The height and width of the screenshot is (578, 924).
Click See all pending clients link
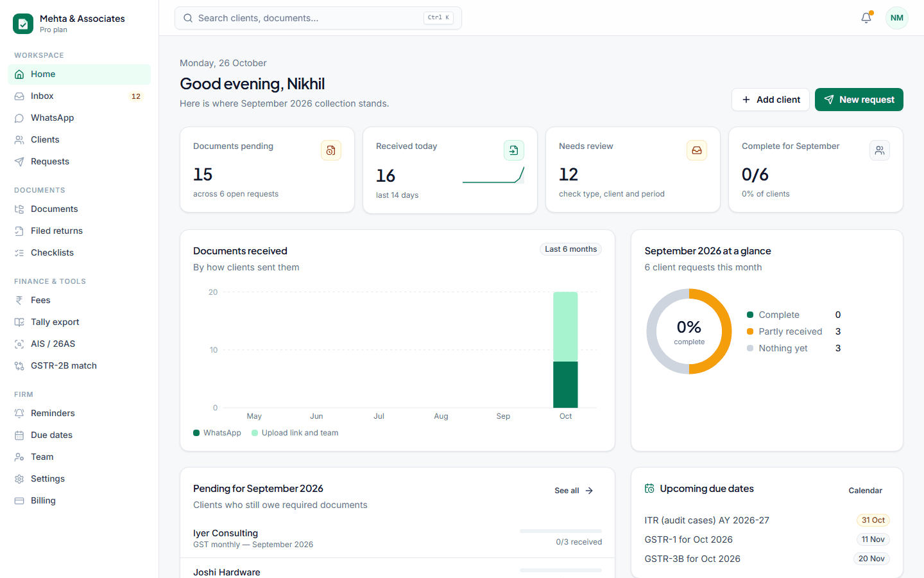pyautogui.click(x=574, y=491)
